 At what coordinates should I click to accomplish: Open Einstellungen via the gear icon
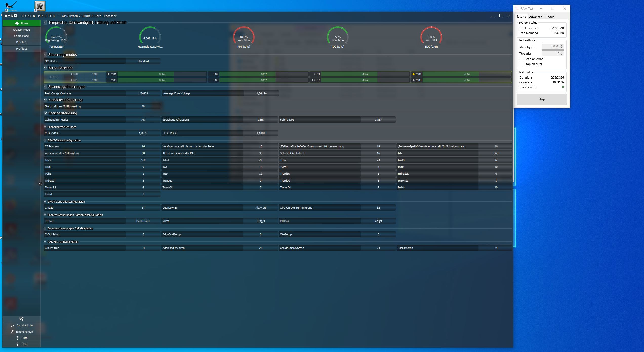tap(12, 332)
